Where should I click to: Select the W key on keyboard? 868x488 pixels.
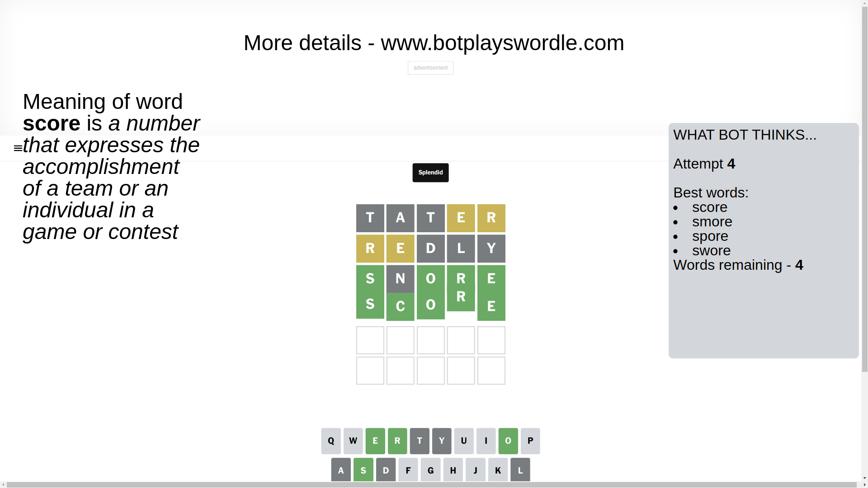(x=353, y=441)
